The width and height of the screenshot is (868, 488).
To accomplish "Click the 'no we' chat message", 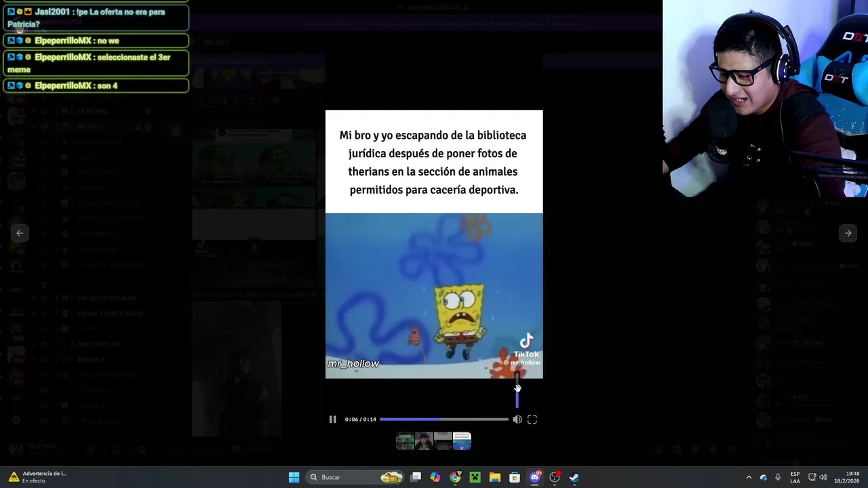I will click(x=96, y=41).
